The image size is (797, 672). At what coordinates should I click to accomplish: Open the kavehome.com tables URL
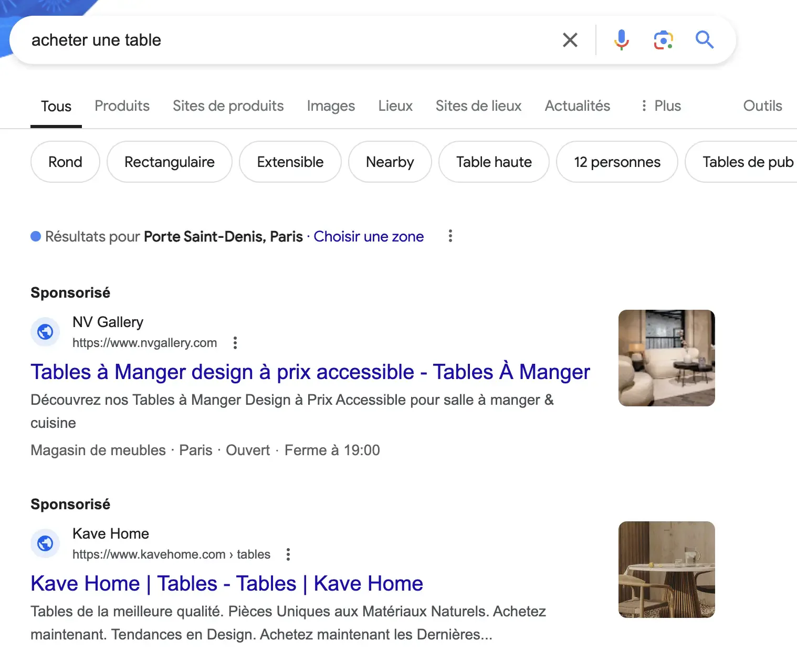171,554
